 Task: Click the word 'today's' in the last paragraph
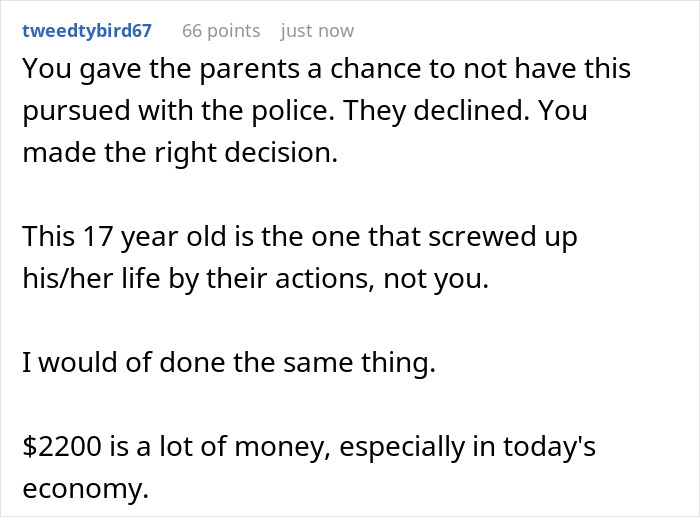[x=546, y=446]
